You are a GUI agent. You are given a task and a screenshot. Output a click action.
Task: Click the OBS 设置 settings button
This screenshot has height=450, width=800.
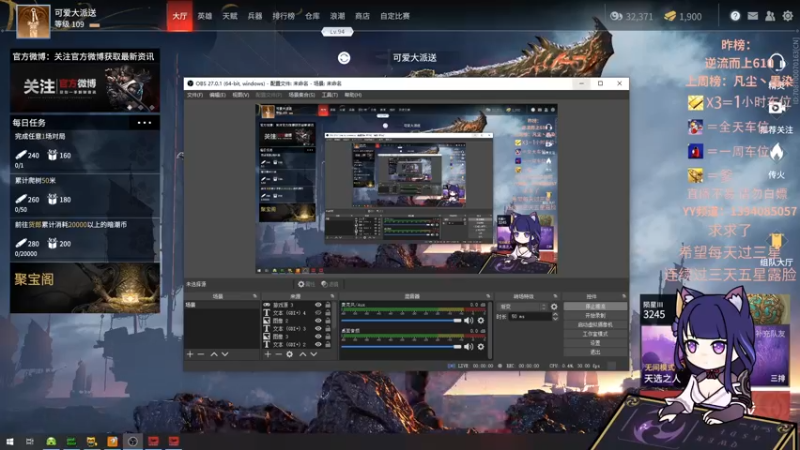[595, 343]
